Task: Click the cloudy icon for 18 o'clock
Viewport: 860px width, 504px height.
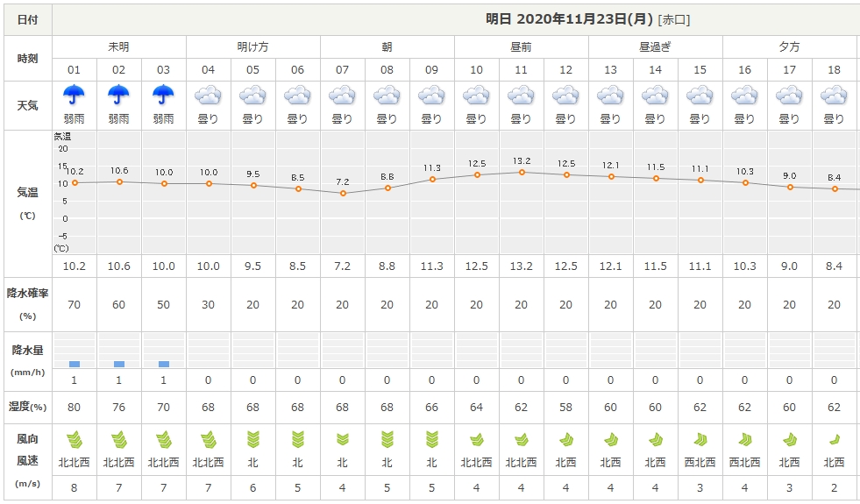Action: (834, 96)
